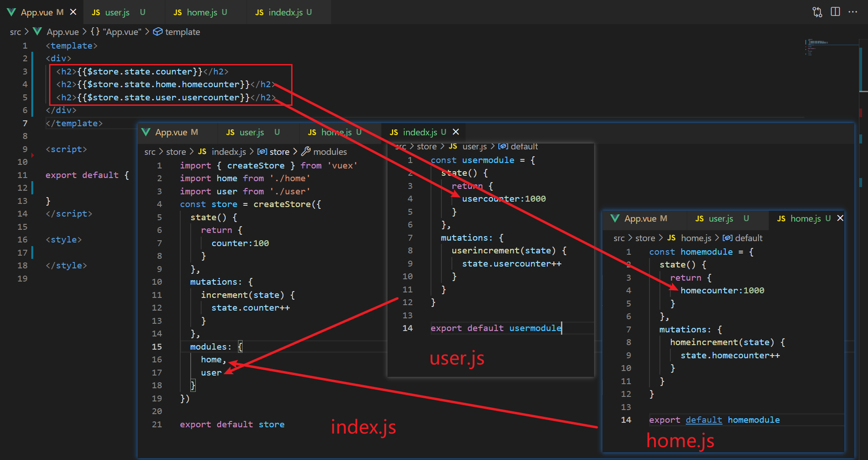Click the Vue logo icon on App.vue tab
Image resolution: width=868 pixels, height=460 pixels.
(x=11, y=12)
